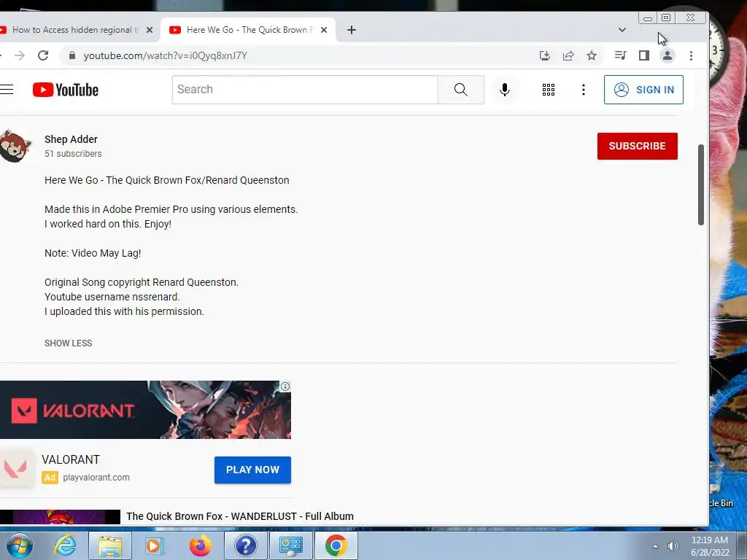Viewport: 747px width, 560px height.
Task: Close the Here We Go tab
Action: pos(324,29)
